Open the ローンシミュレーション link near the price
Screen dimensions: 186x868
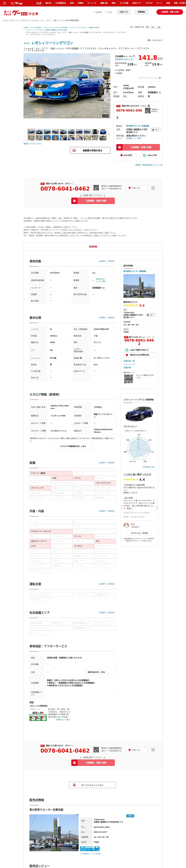pyautogui.click(x=150, y=78)
